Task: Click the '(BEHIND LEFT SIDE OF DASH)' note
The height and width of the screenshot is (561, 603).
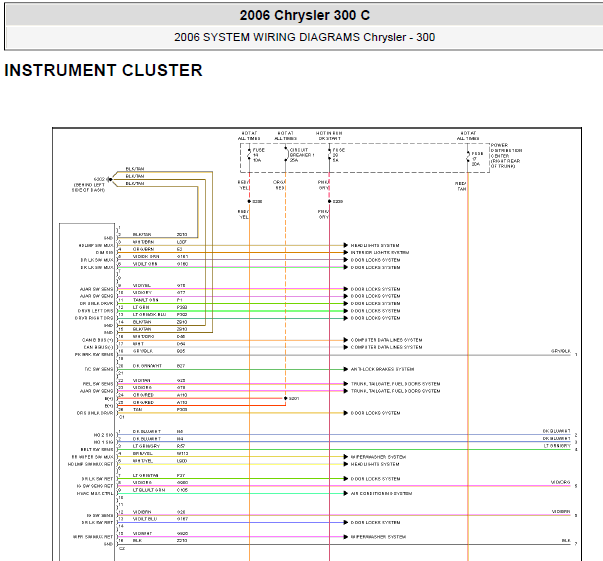Action: (x=89, y=187)
